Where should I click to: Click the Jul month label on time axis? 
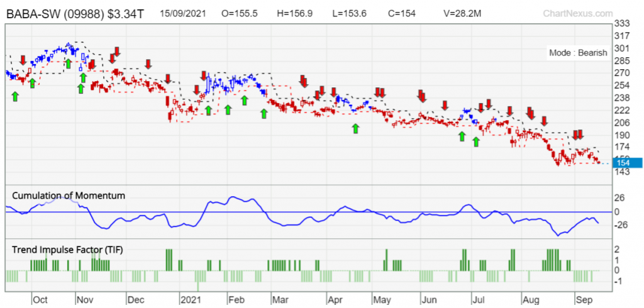[x=478, y=299]
